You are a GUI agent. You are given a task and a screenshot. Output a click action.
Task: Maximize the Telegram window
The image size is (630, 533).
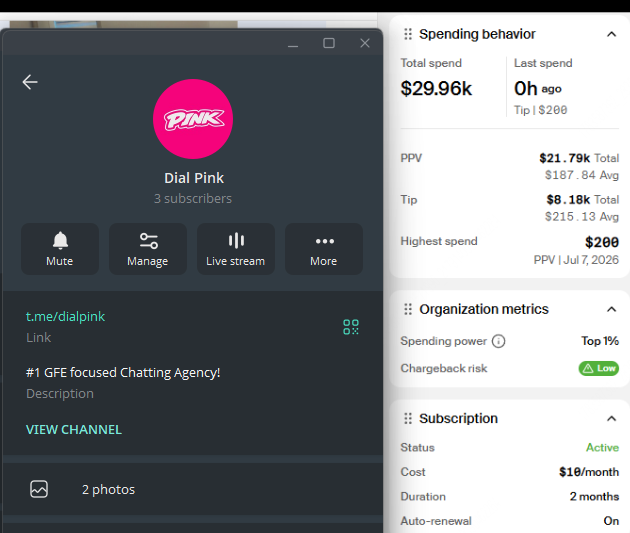[329, 43]
